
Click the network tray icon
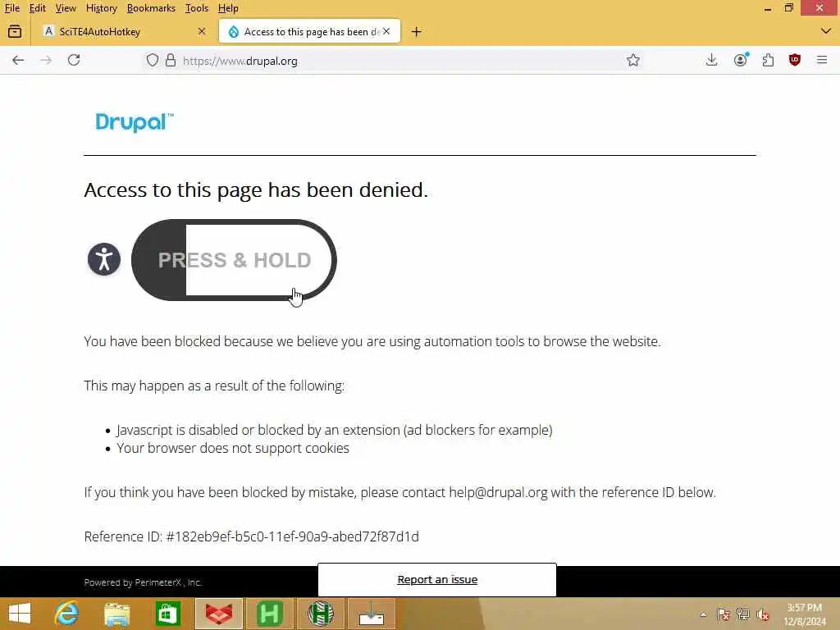tap(743, 614)
